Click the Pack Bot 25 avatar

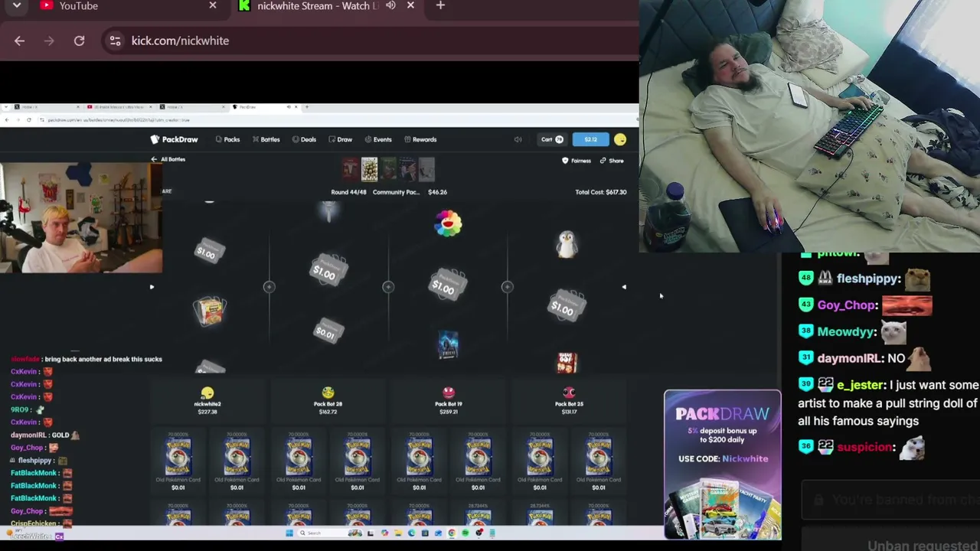pos(569,393)
